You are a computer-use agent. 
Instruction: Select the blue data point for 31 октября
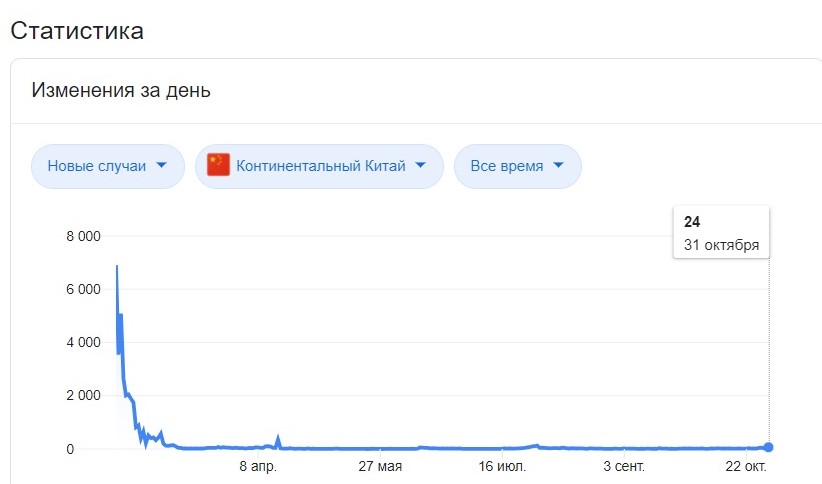[x=769, y=447]
